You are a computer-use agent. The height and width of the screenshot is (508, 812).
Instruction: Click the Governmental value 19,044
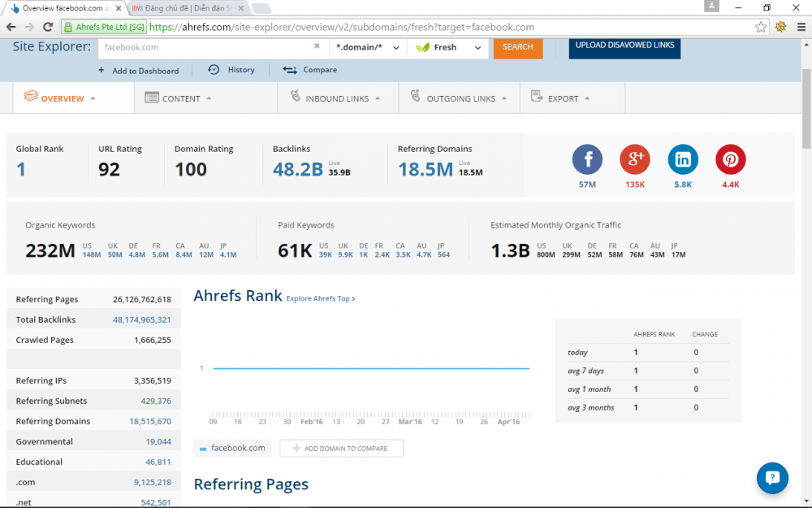tap(158, 441)
